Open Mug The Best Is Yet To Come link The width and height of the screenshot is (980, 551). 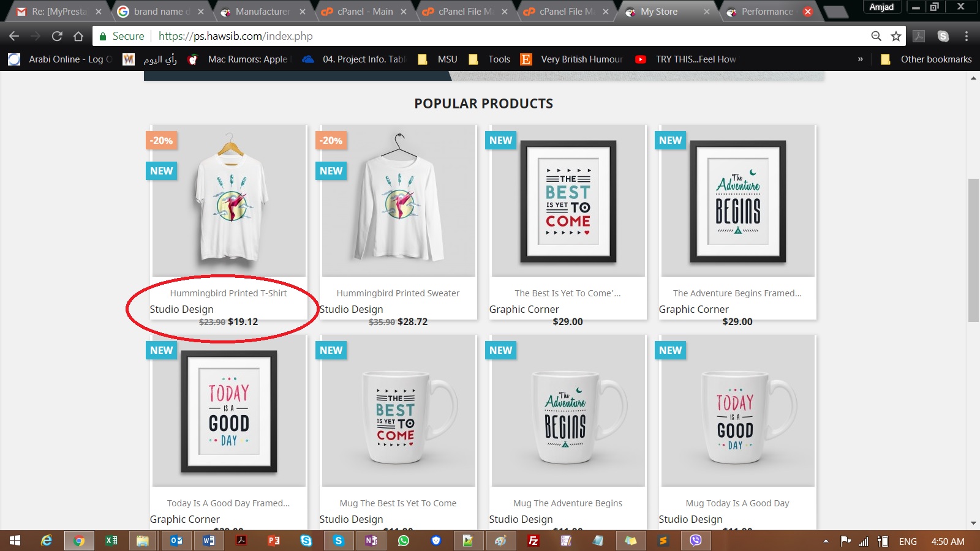point(398,503)
